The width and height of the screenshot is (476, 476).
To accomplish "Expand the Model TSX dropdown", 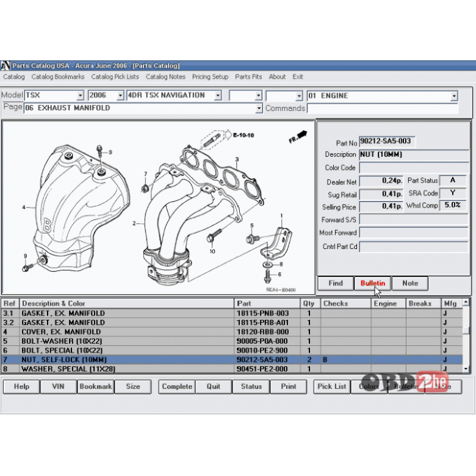I will (80, 96).
